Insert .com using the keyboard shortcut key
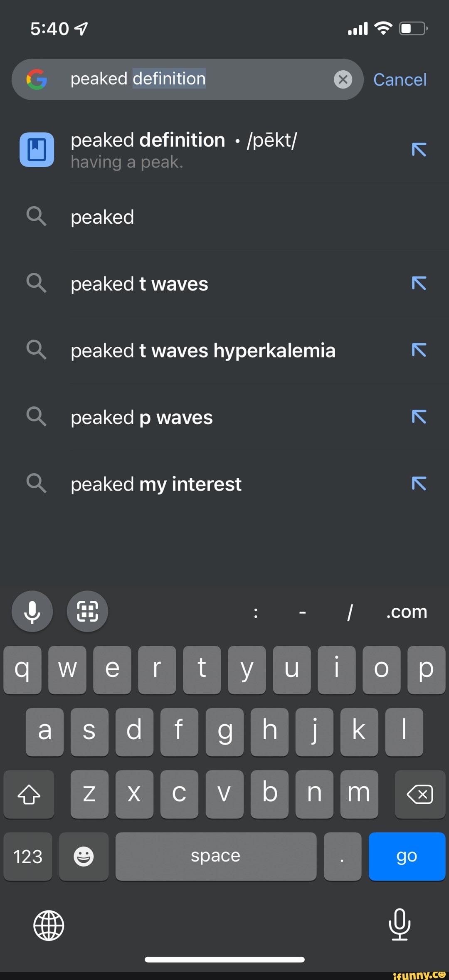This screenshot has height=980, width=449. coord(406,611)
